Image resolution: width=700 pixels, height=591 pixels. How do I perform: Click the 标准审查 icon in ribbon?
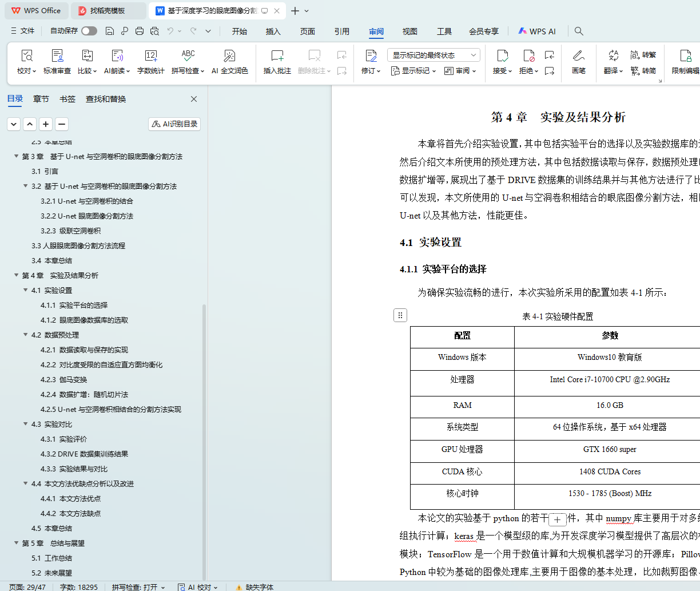tap(57, 56)
